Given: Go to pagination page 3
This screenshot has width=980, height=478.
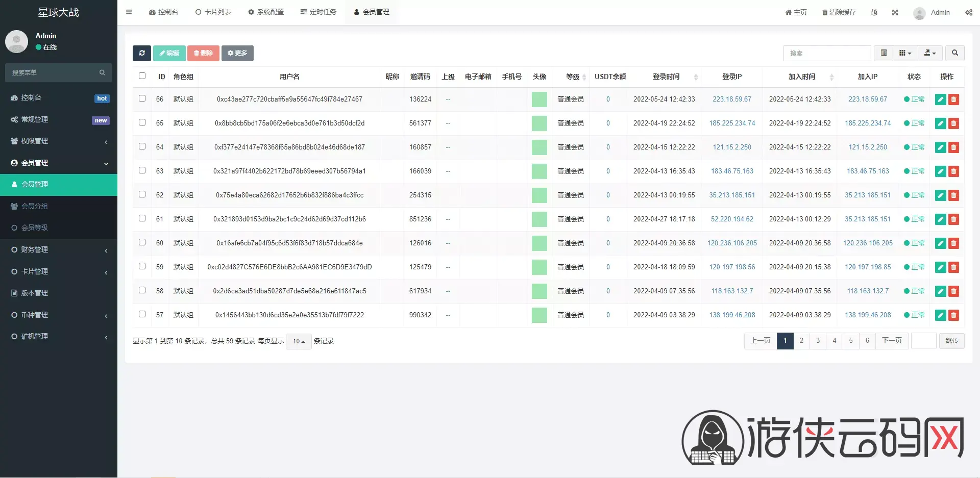Looking at the screenshot, I should click(x=818, y=341).
